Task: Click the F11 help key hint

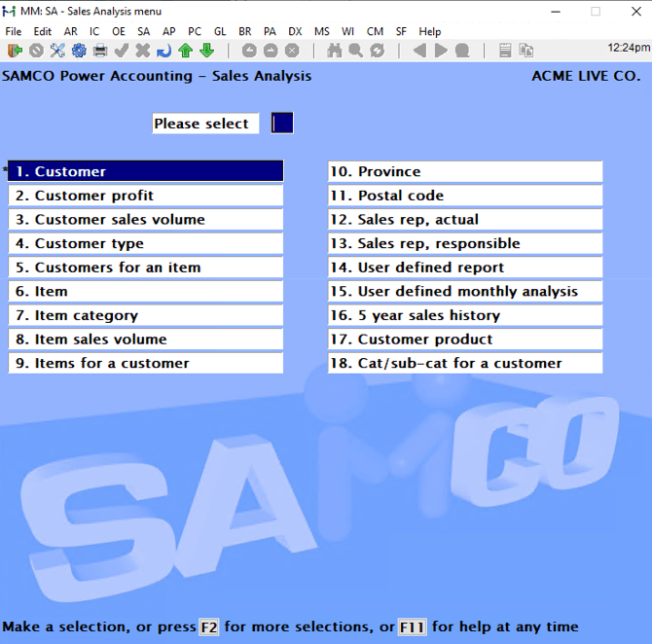Action: pos(412,626)
